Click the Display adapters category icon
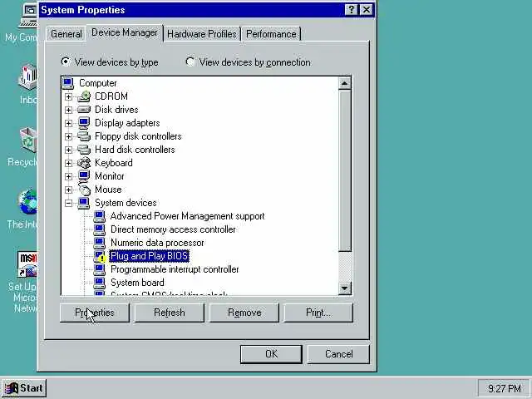Viewport: 532px width, 399px height. [84, 123]
